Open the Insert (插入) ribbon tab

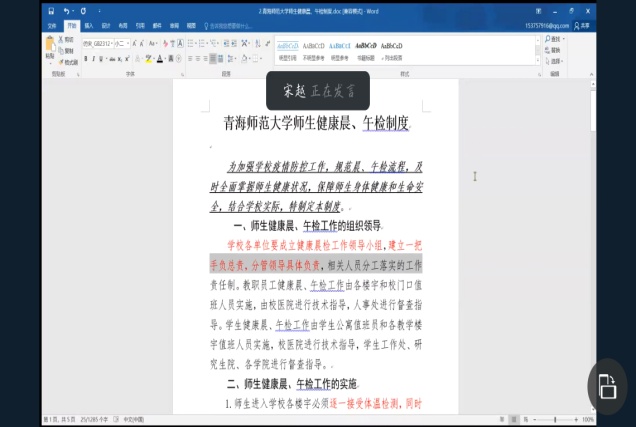pyautogui.click(x=88, y=24)
